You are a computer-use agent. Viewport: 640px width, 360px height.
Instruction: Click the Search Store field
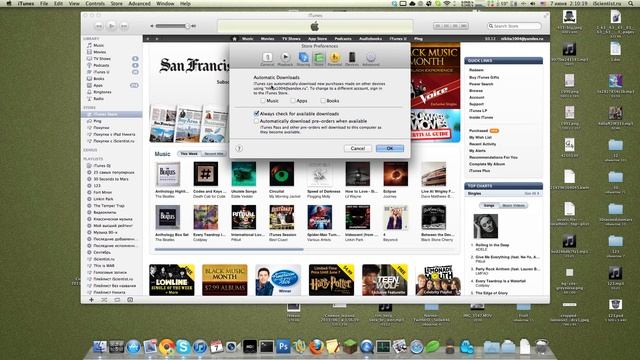514,26
